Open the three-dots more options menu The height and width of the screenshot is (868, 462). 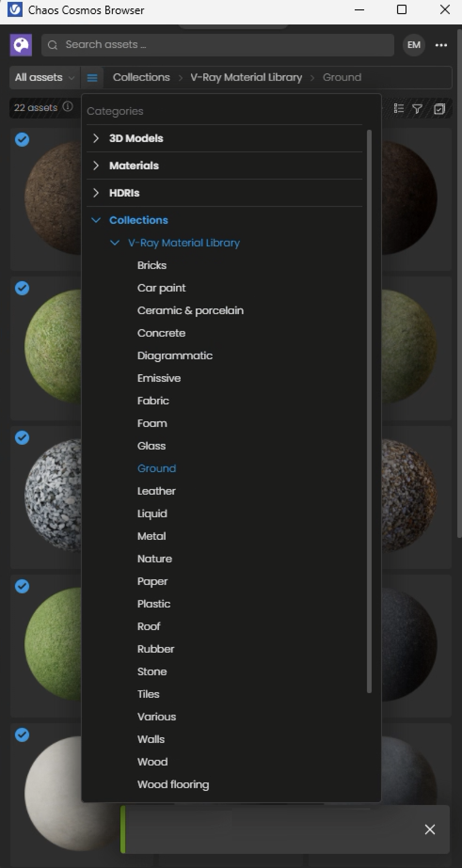[x=441, y=45]
